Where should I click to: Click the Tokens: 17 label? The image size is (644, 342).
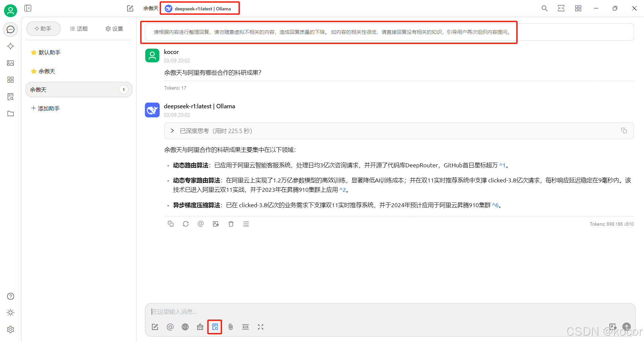coord(175,88)
